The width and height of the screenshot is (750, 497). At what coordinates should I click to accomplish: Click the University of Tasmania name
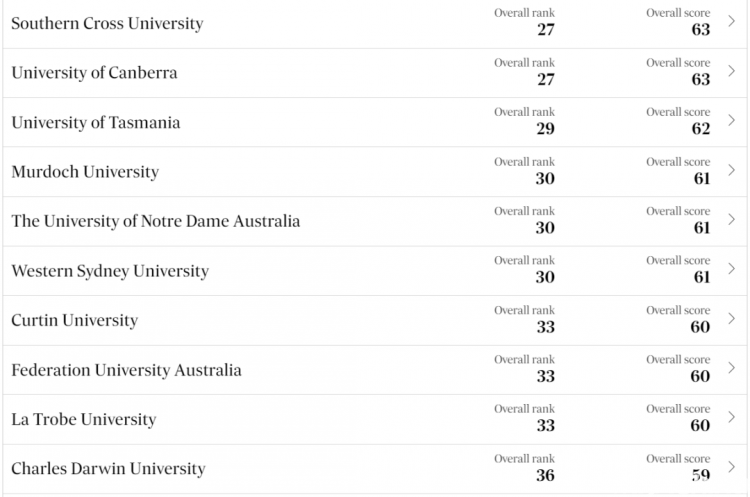(96, 122)
